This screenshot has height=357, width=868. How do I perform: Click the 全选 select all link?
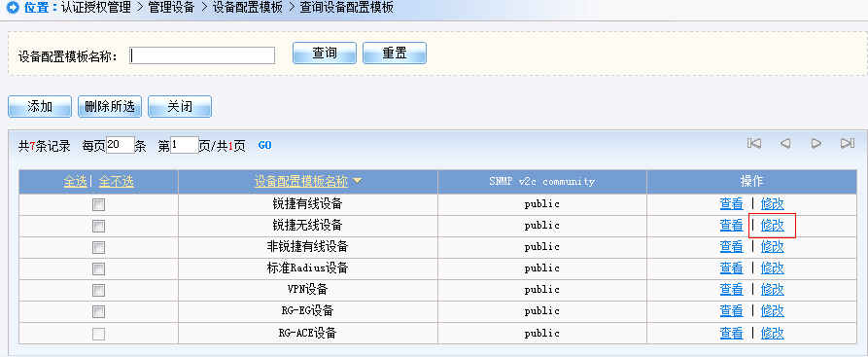[x=75, y=181]
